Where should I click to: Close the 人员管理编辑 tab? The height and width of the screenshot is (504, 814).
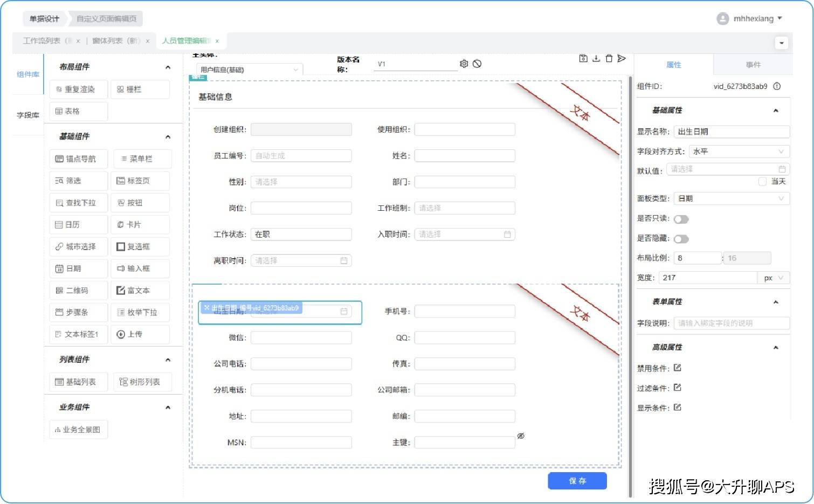click(217, 41)
